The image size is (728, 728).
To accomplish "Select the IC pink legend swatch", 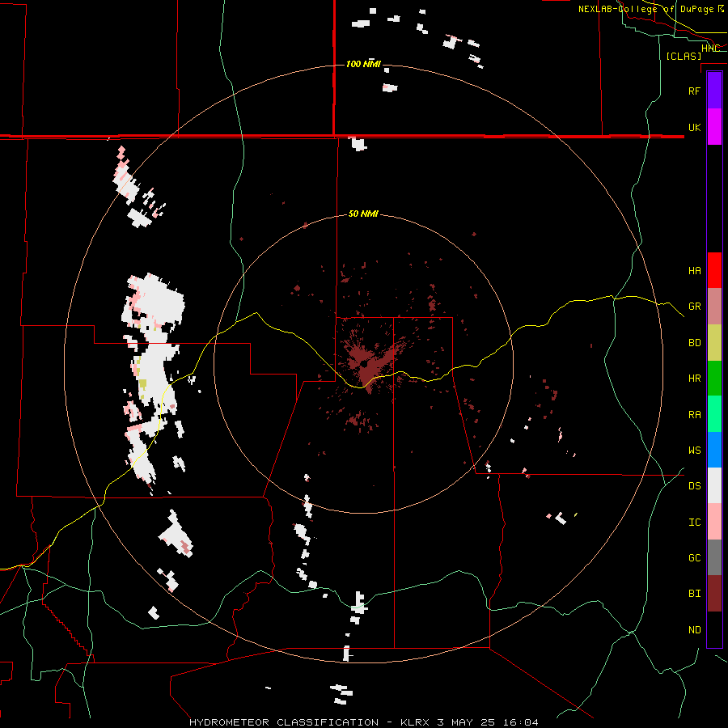I will click(x=714, y=522).
